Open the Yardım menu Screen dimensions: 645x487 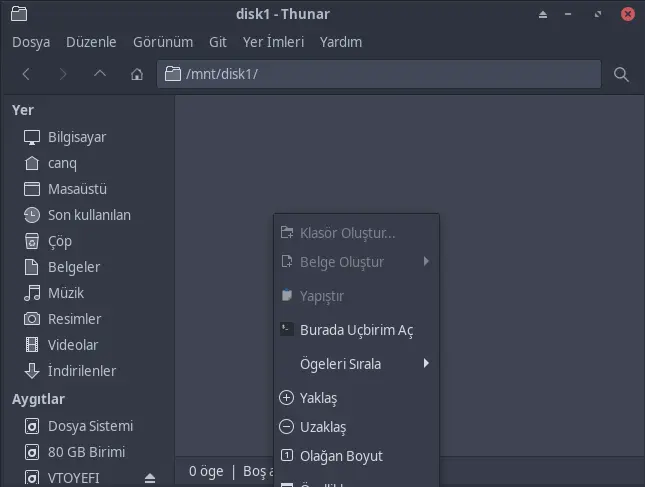pos(341,42)
